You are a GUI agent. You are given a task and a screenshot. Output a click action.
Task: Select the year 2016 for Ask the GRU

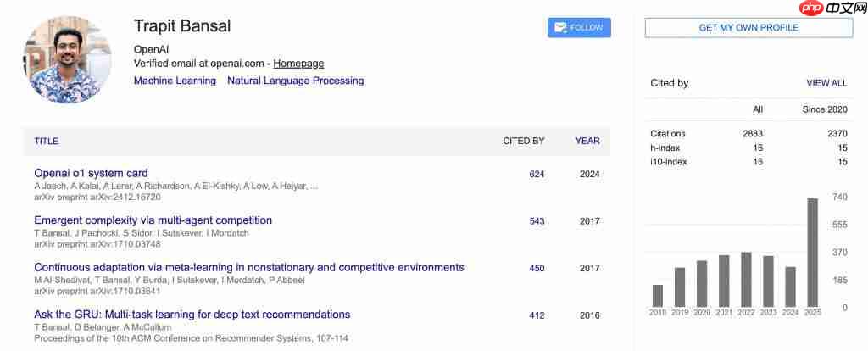[x=590, y=315]
